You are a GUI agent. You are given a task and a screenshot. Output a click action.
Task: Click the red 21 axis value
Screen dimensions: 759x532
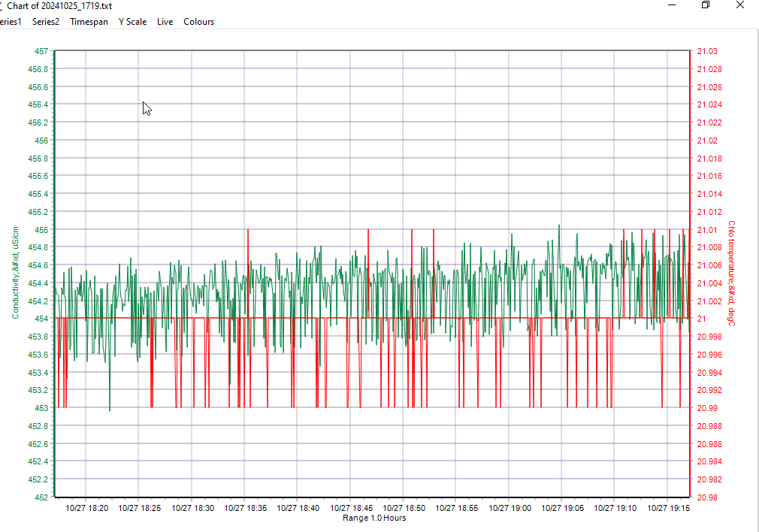click(x=701, y=319)
